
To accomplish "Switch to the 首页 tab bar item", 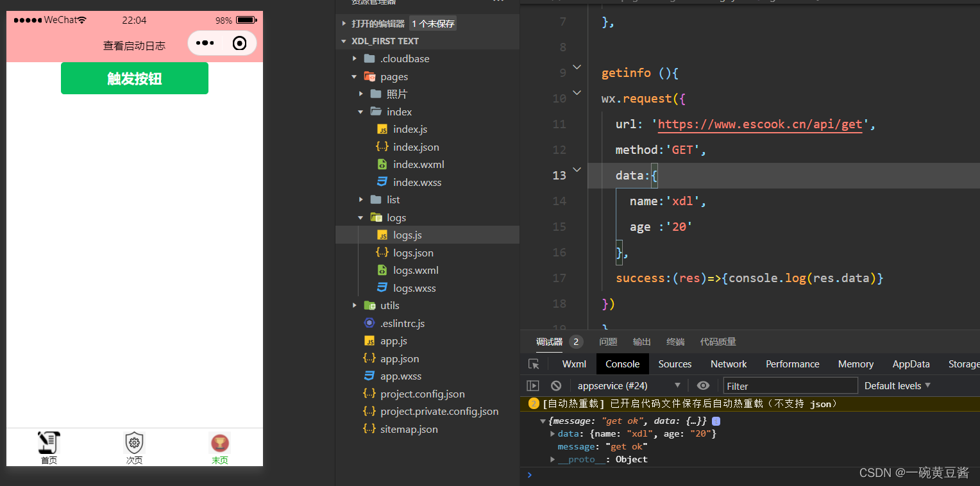I will (49, 448).
